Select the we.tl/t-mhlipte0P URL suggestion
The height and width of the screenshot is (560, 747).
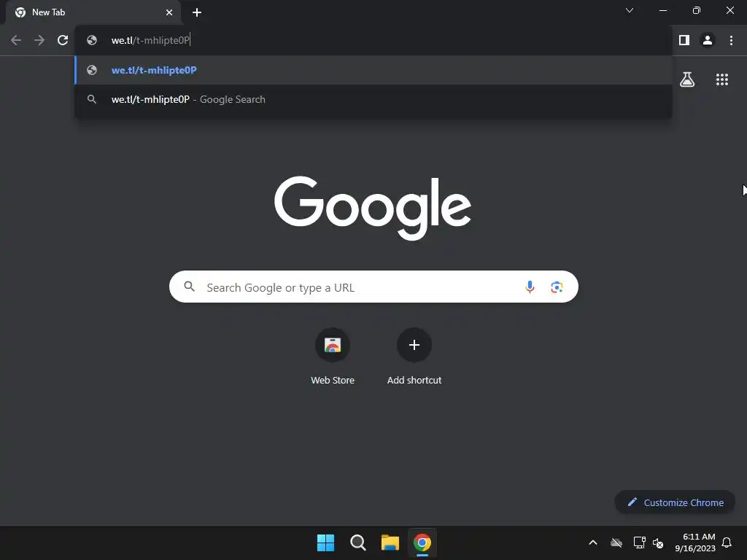tap(373, 70)
